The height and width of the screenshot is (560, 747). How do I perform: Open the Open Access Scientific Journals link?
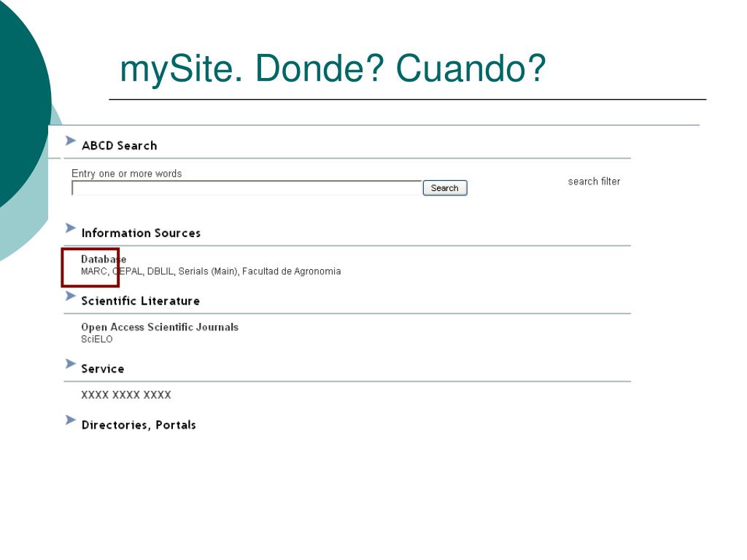click(160, 327)
